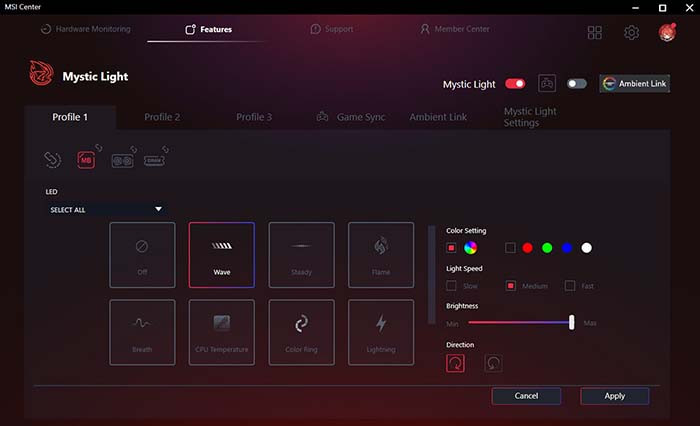The height and width of the screenshot is (426, 700).
Task: Turn off the Mystic Light toggle
Action: point(515,84)
